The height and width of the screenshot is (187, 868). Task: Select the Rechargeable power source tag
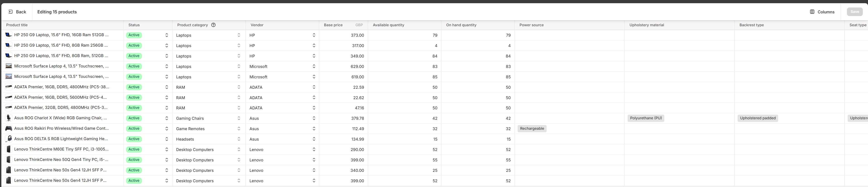[532, 128]
